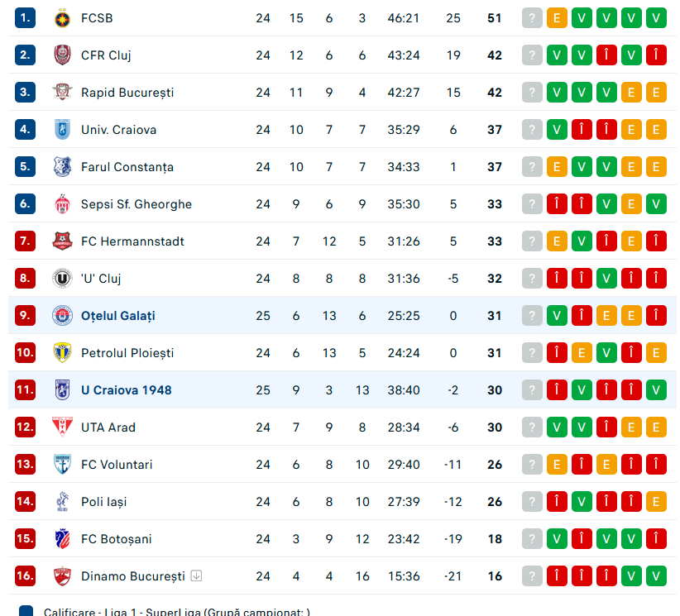Click the Rapid București team logo
Screen dimensions: 680x616
pos(62,93)
